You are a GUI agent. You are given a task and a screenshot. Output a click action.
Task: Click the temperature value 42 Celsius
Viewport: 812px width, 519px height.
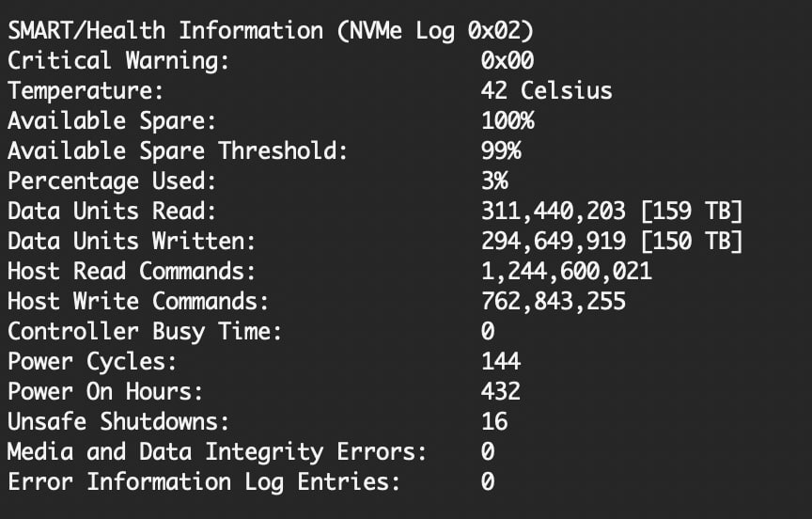pyautogui.click(x=546, y=90)
